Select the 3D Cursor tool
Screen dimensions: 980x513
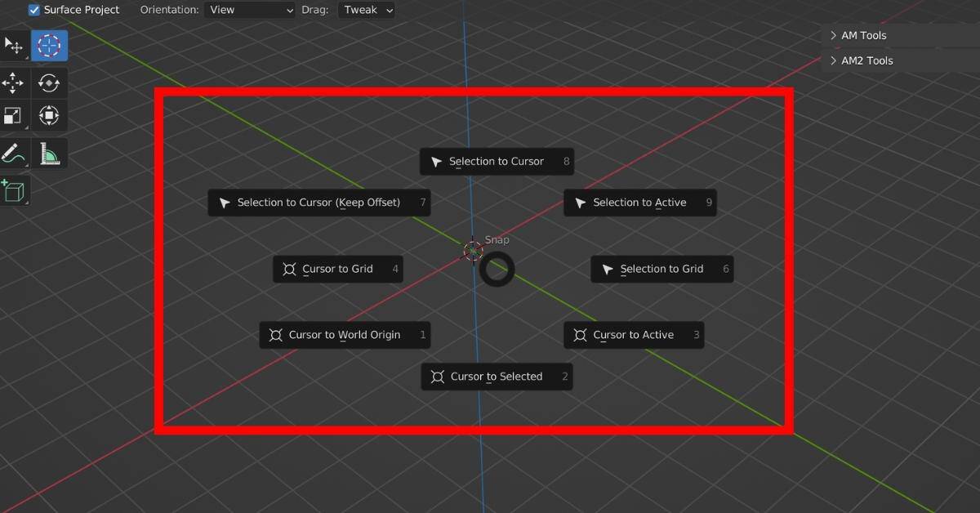[x=48, y=46]
